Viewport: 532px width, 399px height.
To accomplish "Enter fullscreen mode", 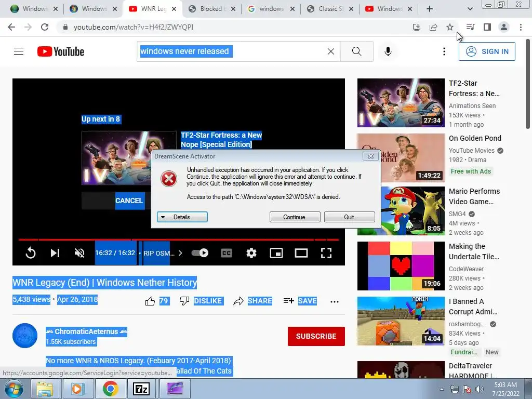I will coord(326,253).
